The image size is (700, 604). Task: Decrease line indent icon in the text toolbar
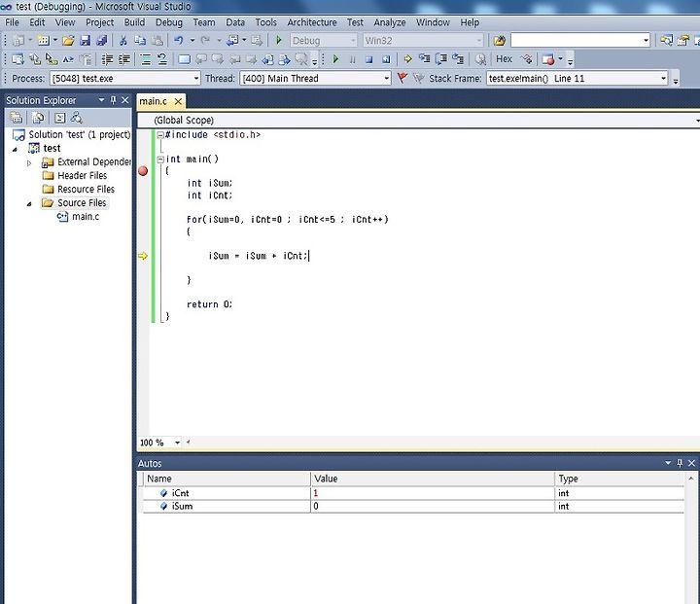tap(107, 59)
